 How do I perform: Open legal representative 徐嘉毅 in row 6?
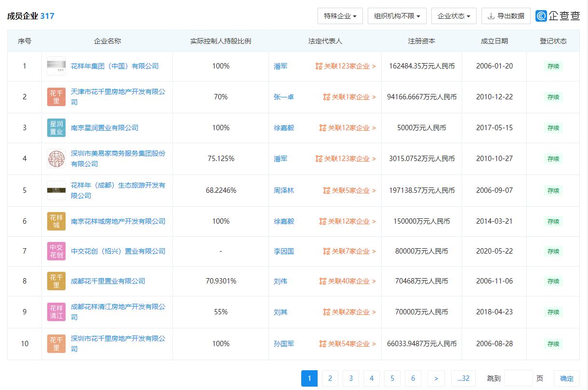284,221
